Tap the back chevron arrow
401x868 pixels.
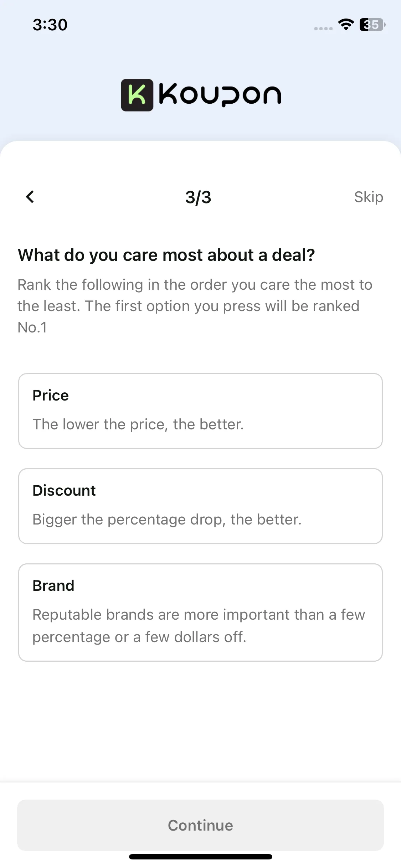[x=30, y=197]
